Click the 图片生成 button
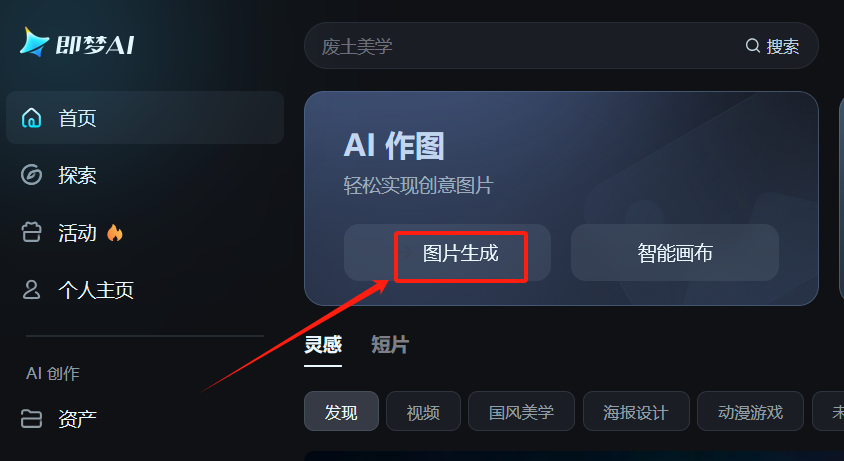Screen dimensions: 844x461 click(447, 253)
